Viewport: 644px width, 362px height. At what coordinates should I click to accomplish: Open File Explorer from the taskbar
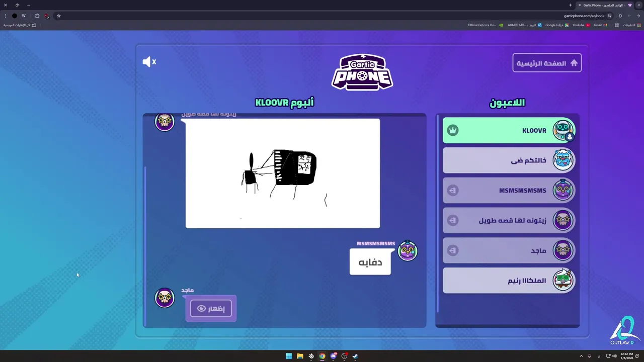pos(300,356)
